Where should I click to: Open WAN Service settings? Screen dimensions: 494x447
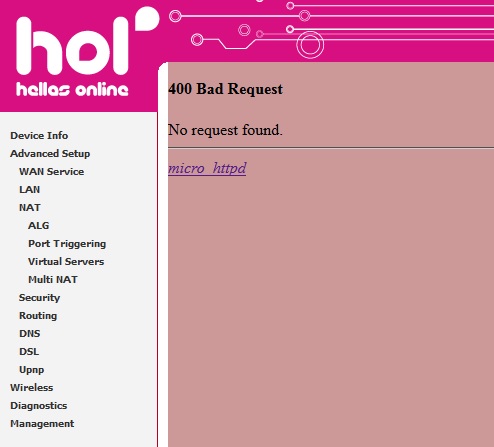tap(52, 172)
